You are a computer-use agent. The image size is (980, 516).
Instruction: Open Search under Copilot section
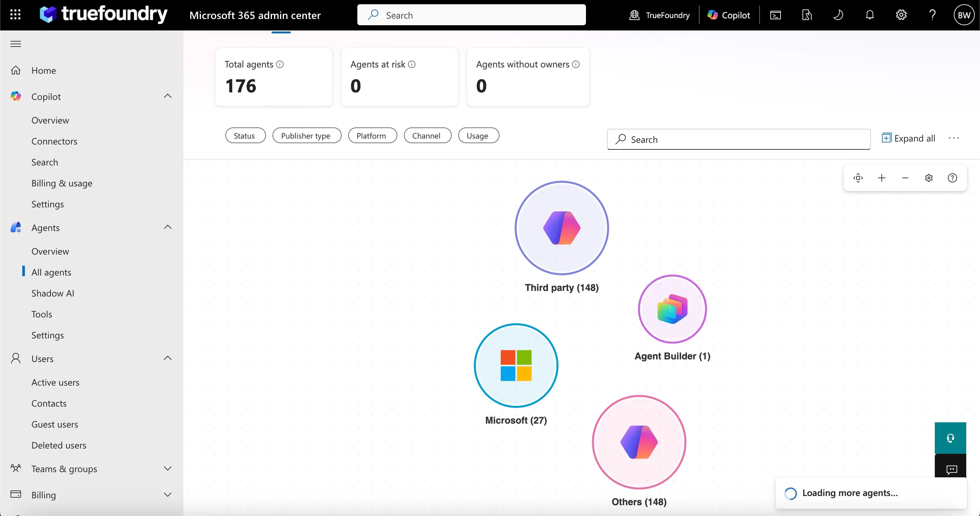(x=45, y=162)
